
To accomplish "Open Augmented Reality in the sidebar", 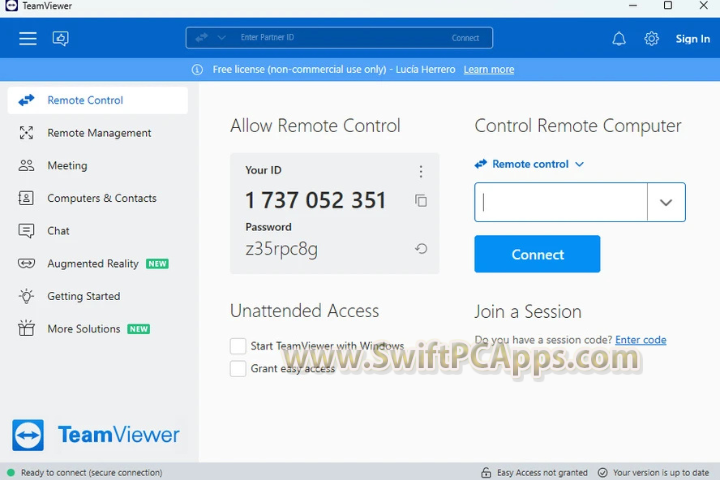I will (x=98, y=264).
